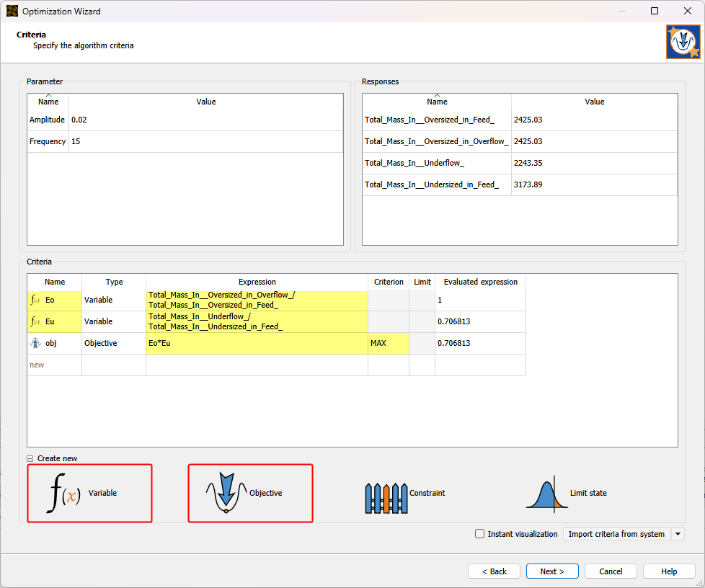Screen dimensions: 705x588
Task: Click the Cancel button
Action: [611, 571]
